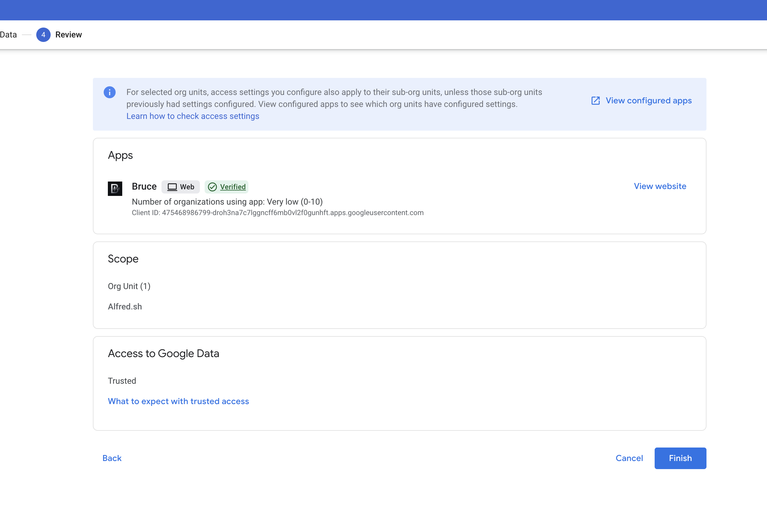Click the Alfred.sh org unit

click(x=125, y=307)
